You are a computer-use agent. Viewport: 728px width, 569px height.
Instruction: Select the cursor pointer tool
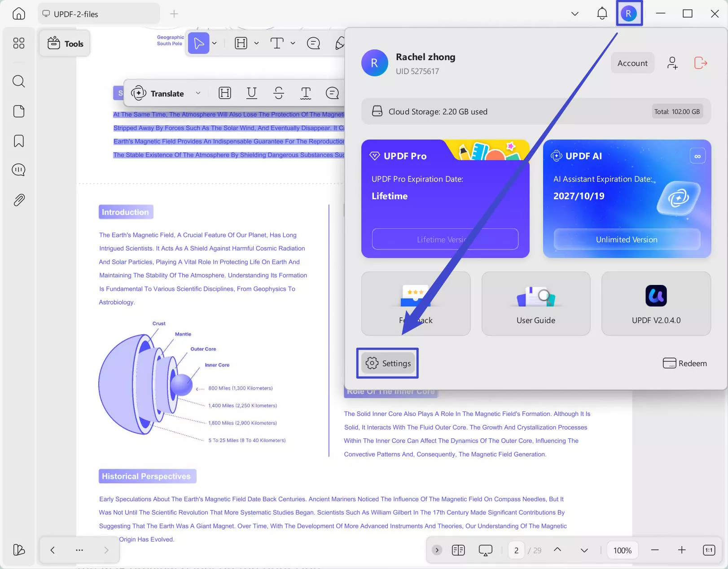(x=199, y=43)
